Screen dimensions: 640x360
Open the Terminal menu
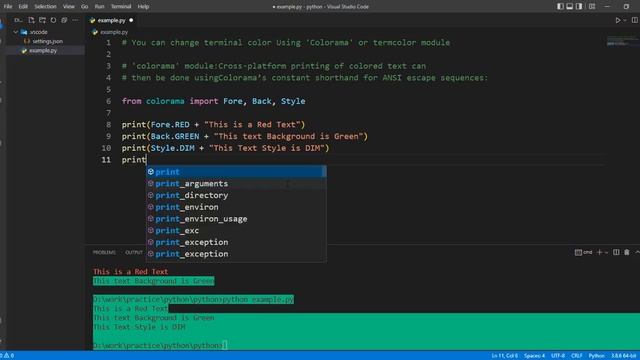coord(121,7)
